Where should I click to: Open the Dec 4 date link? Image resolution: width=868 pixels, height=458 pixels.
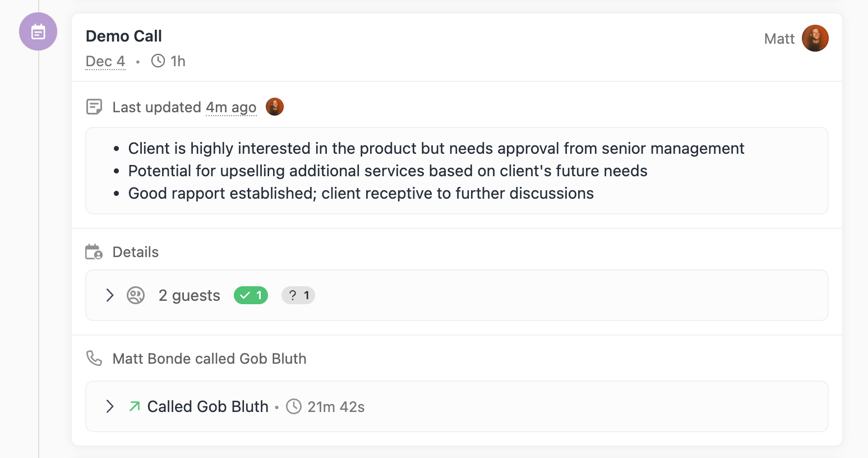(105, 61)
